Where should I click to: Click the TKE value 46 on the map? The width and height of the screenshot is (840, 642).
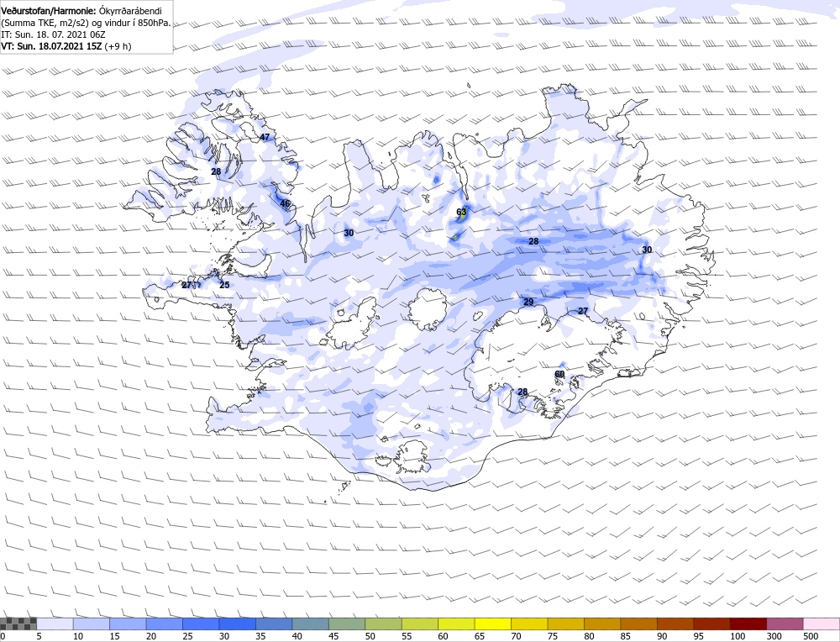pyautogui.click(x=285, y=203)
